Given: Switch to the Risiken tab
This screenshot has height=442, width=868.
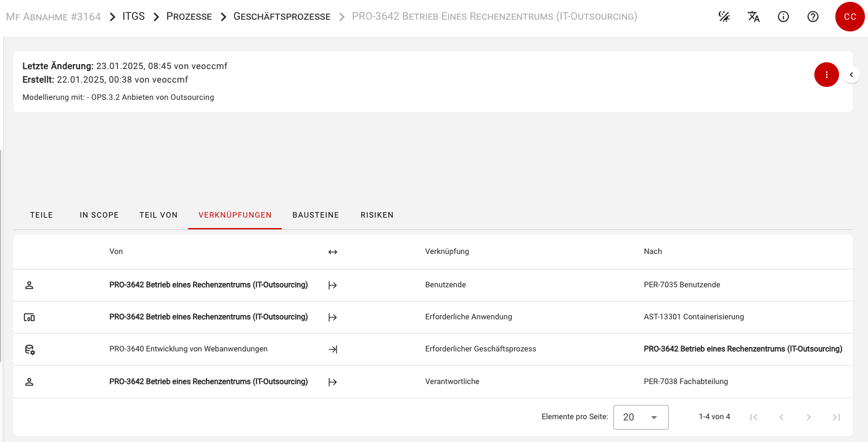Looking at the screenshot, I should pyautogui.click(x=377, y=215).
